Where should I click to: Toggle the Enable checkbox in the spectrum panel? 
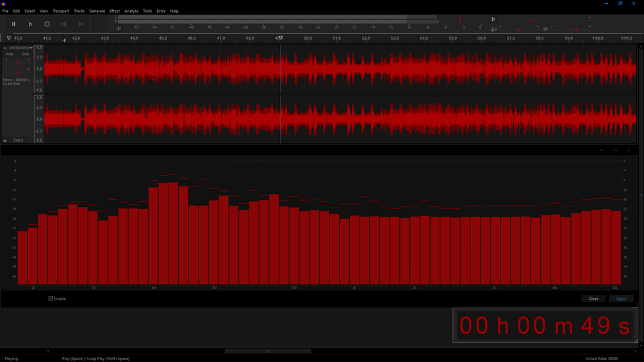[51, 299]
